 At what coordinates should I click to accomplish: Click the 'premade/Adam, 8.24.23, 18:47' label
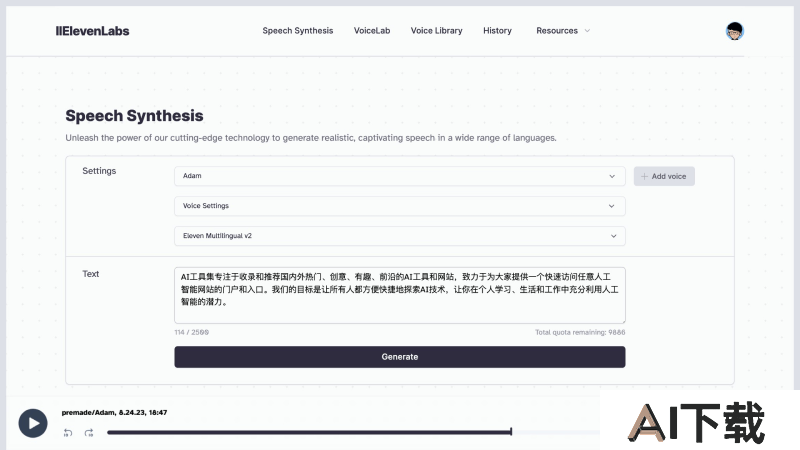coord(114,412)
